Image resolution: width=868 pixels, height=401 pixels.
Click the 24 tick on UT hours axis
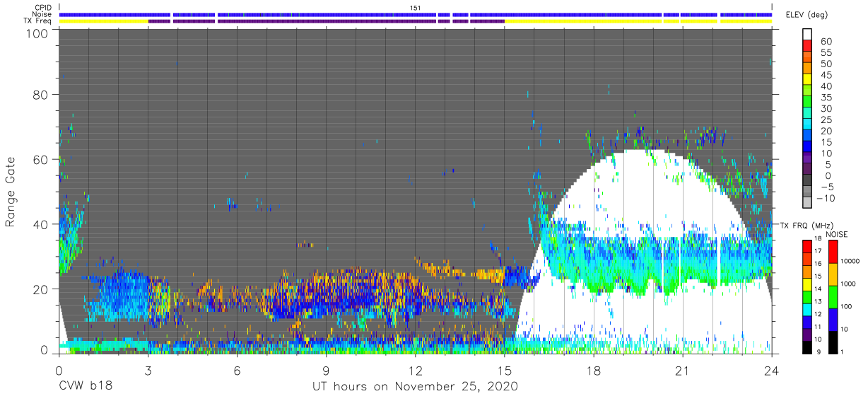coord(772,371)
